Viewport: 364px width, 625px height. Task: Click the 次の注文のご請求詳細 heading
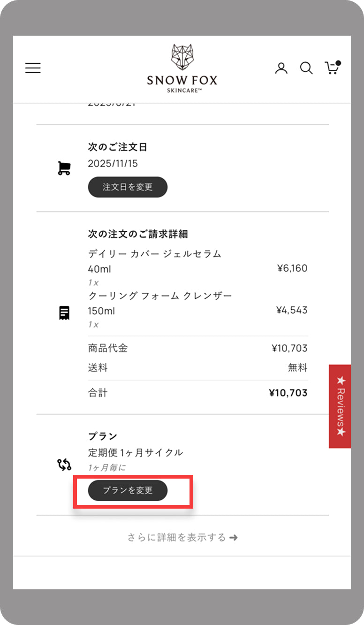click(138, 234)
